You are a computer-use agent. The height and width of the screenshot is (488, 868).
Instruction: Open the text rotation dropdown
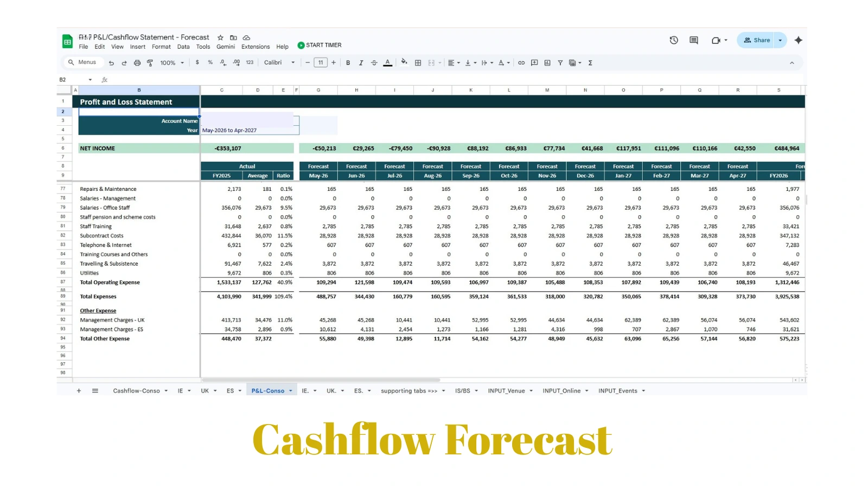(504, 63)
